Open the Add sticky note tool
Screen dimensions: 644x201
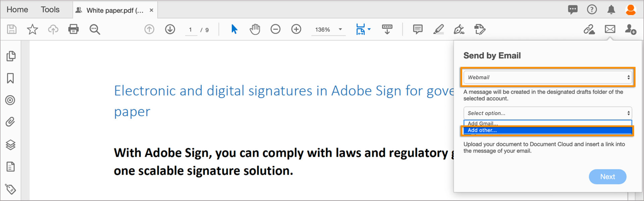click(417, 29)
